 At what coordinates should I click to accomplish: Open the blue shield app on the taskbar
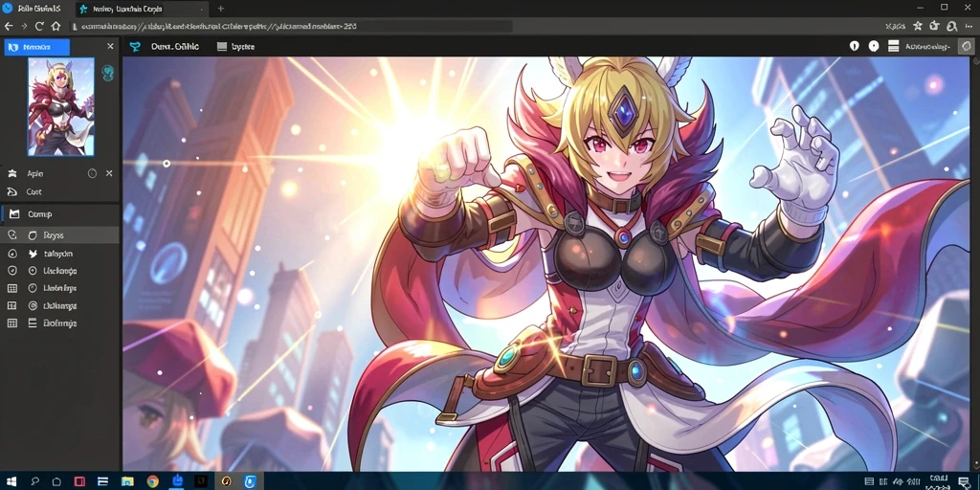click(250, 481)
